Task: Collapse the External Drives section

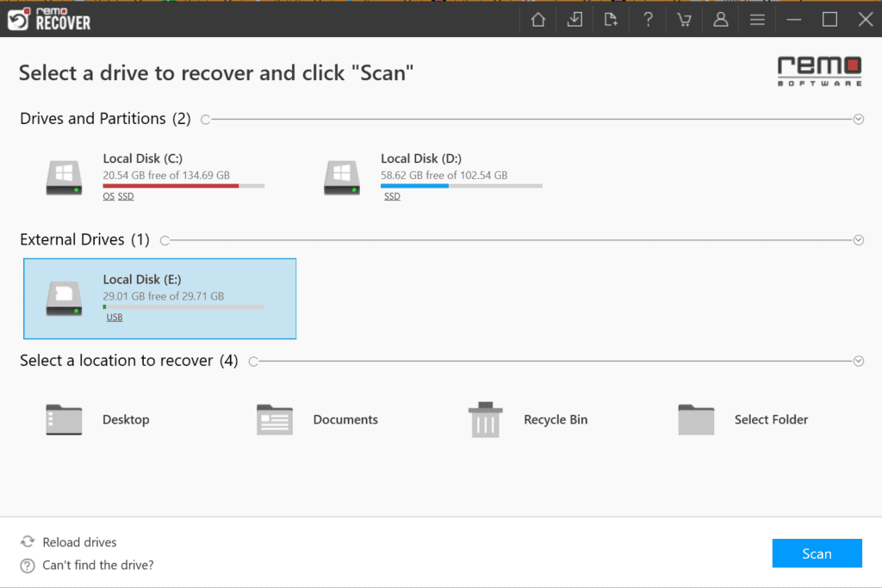Action: click(858, 240)
